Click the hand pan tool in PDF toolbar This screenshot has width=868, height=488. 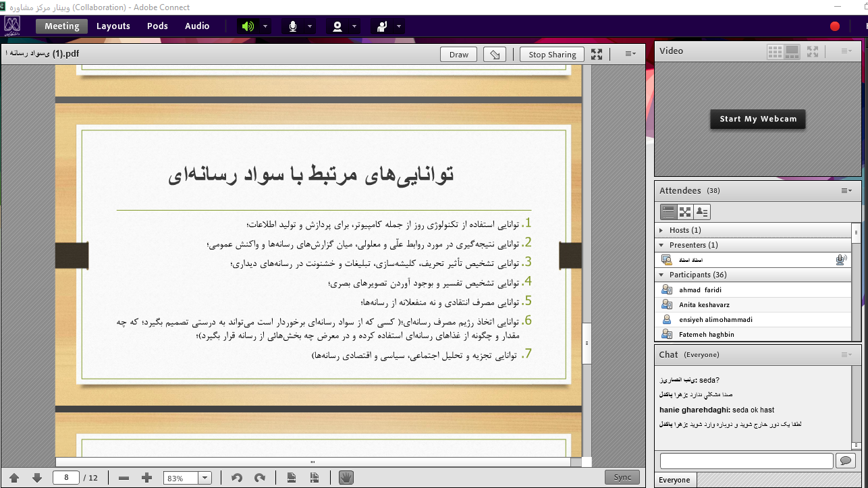[x=346, y=477]
